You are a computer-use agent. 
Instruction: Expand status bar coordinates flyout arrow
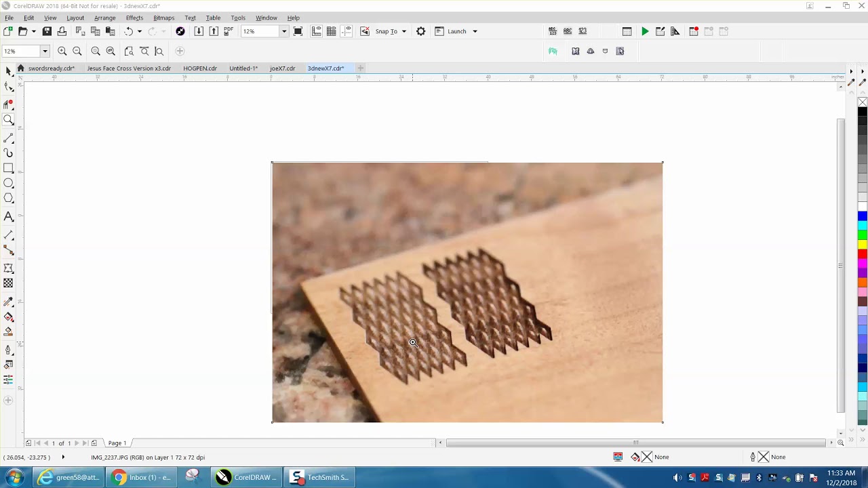(x=63, y=457)
